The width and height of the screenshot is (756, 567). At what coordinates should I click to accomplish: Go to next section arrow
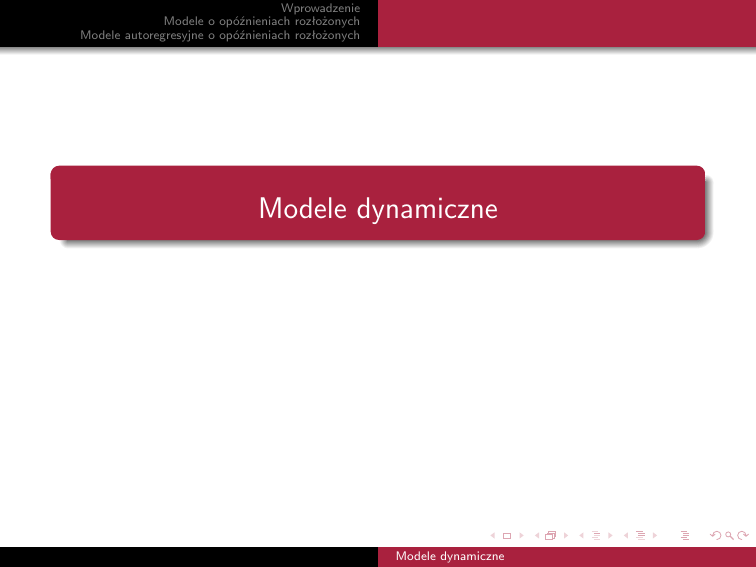(x=655, y=537)
